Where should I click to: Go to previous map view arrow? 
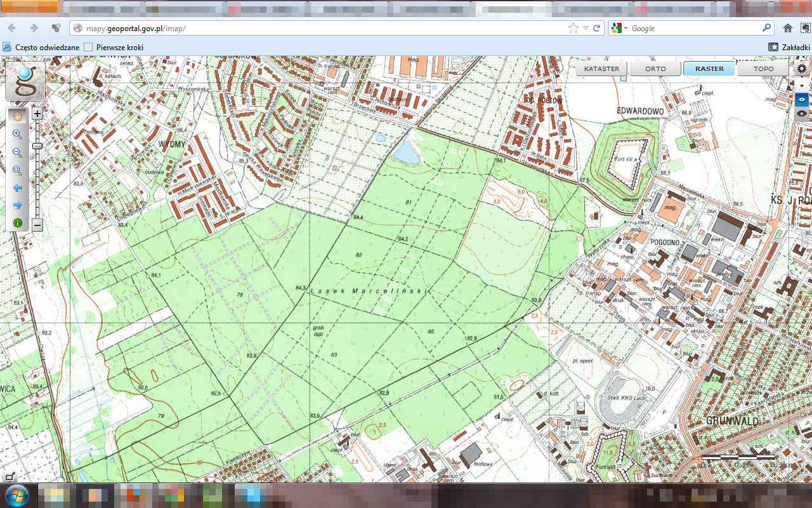(18, 188)
